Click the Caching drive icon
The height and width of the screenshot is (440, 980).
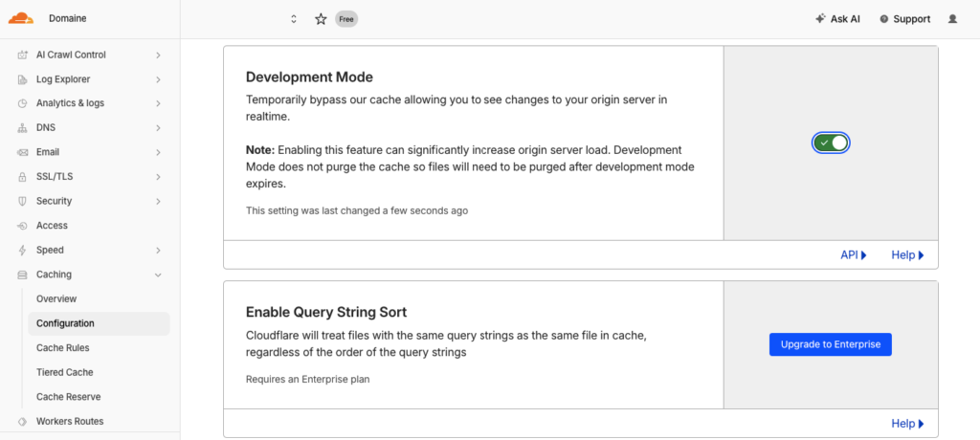pyautogui.click(x=23, y=275)
